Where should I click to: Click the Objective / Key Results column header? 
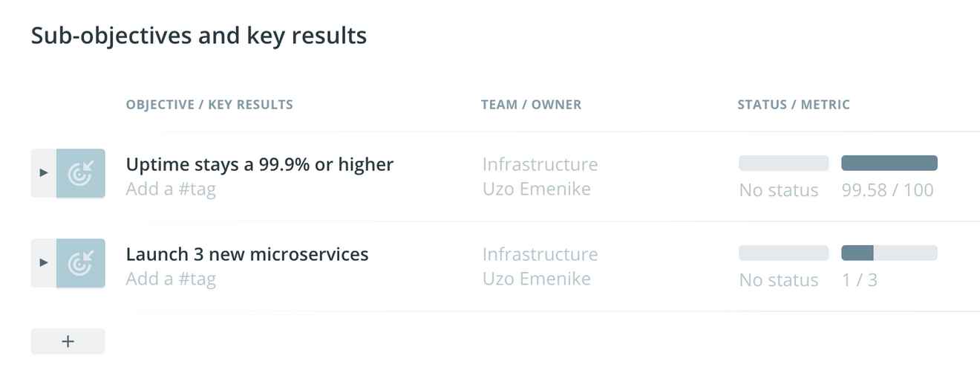click(209, 105)
